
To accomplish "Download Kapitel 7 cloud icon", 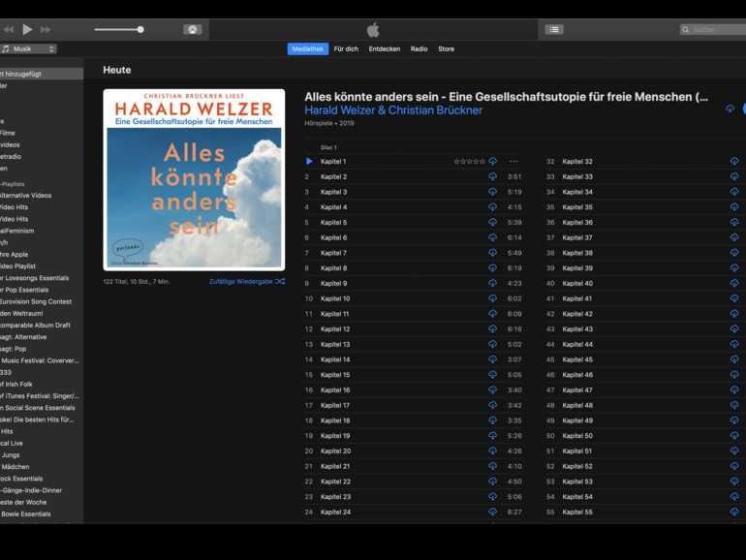I will 493,253.
